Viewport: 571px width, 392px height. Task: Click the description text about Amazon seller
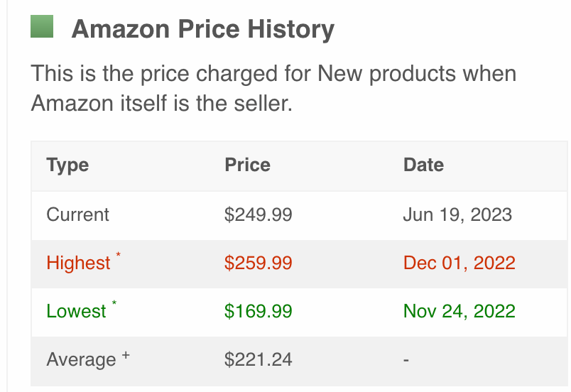(273, 88)
